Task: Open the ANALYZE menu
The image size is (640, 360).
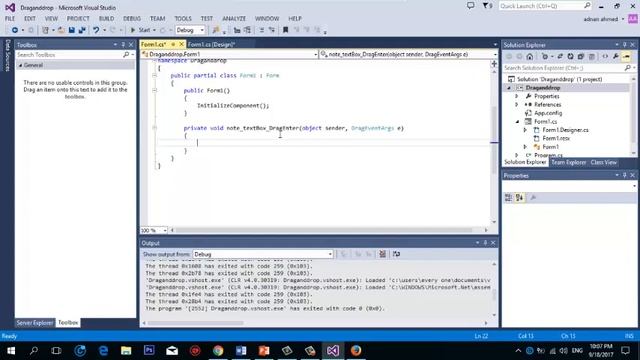Action: (234, 19)
